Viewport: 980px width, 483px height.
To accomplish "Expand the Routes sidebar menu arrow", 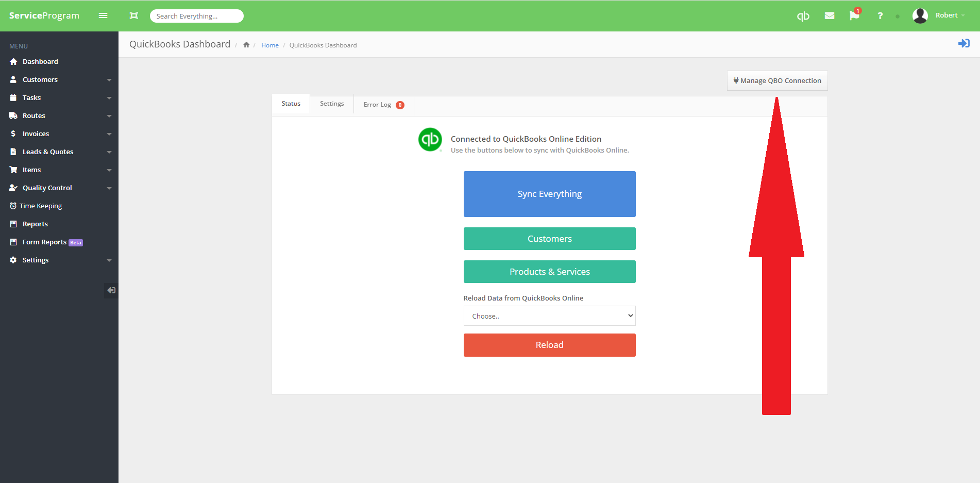I will tap(109, 116).
